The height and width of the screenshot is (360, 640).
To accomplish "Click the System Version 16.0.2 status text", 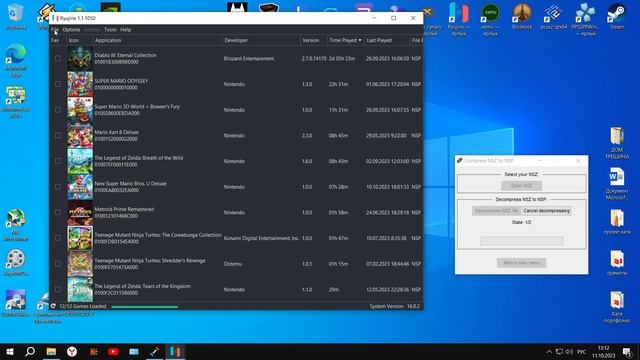I will [395, 306].
